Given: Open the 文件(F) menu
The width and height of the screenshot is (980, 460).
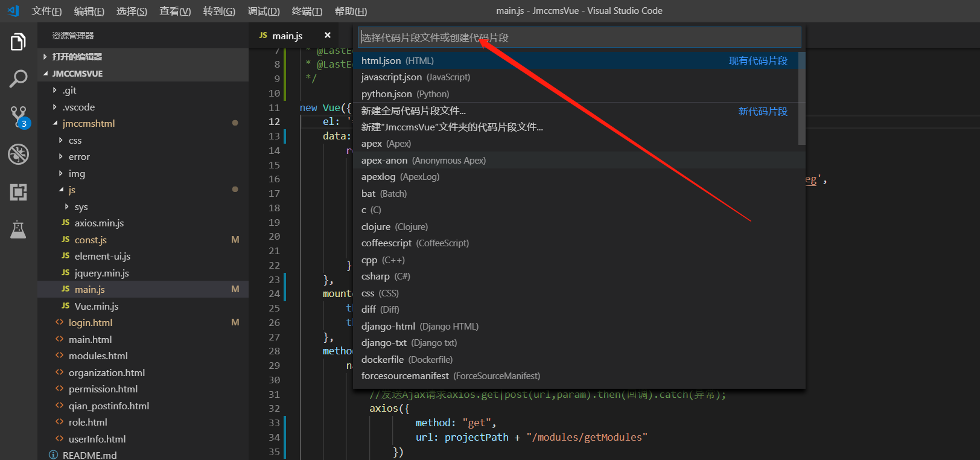Looking at the screenshot, I should pyautogui.click(x=47, y=11).
